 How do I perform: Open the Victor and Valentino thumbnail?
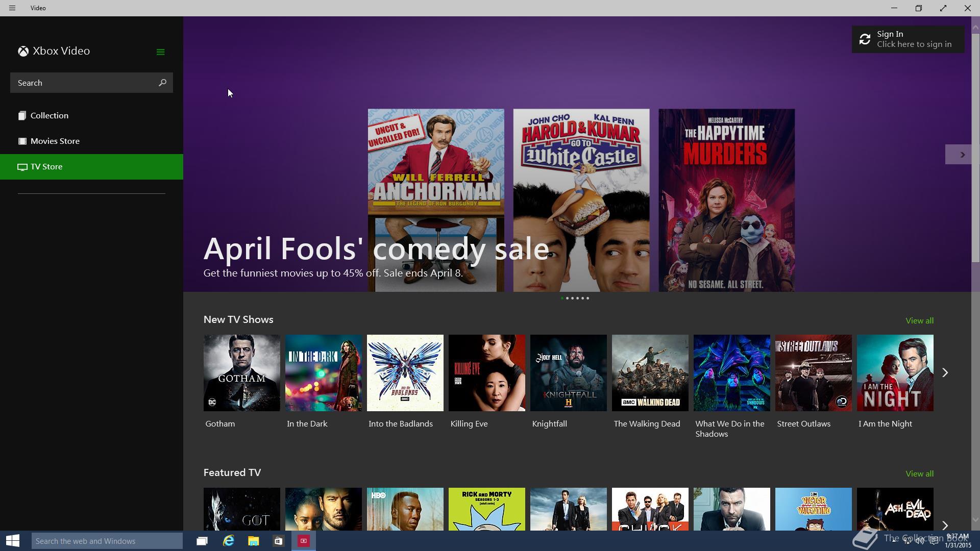(x=814, y=509)
